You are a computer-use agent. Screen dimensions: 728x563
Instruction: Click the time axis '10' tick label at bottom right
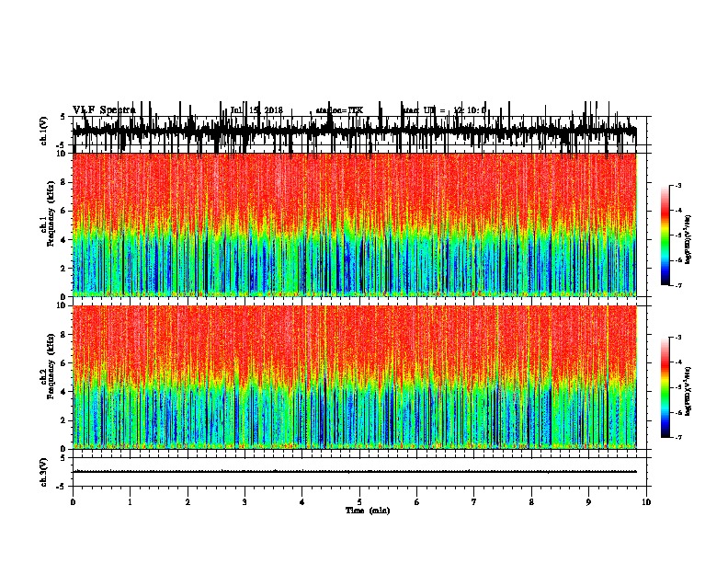(646, 502)
